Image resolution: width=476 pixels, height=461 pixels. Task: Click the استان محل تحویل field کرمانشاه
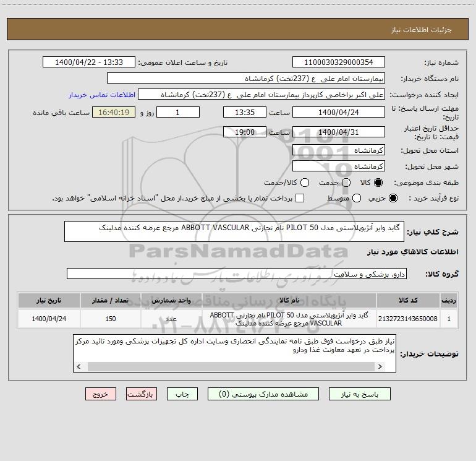[x=339, y=150]
